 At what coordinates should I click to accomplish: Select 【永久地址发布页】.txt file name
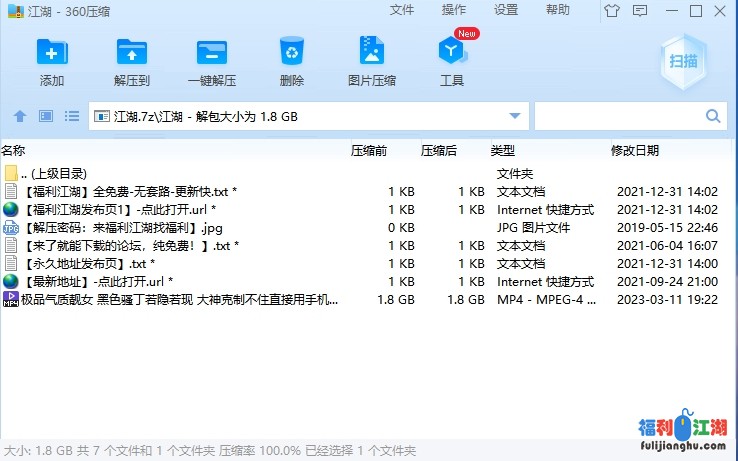(88, 263)
